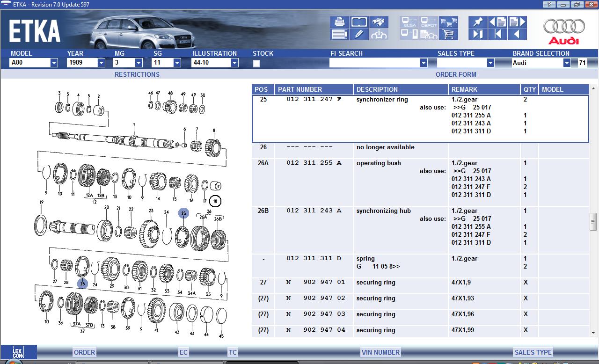Open the YEAR dropdown showing 1989
Viewport: 599px width, 364px height.
pos(101,63)
